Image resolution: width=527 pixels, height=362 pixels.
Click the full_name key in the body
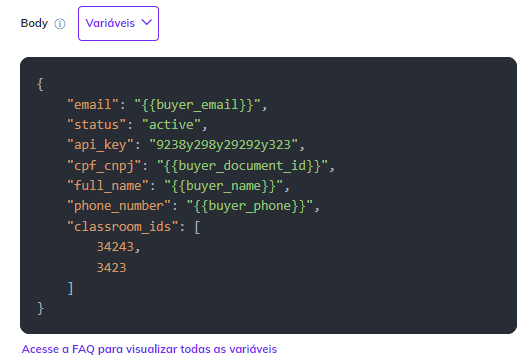point(108,186)
